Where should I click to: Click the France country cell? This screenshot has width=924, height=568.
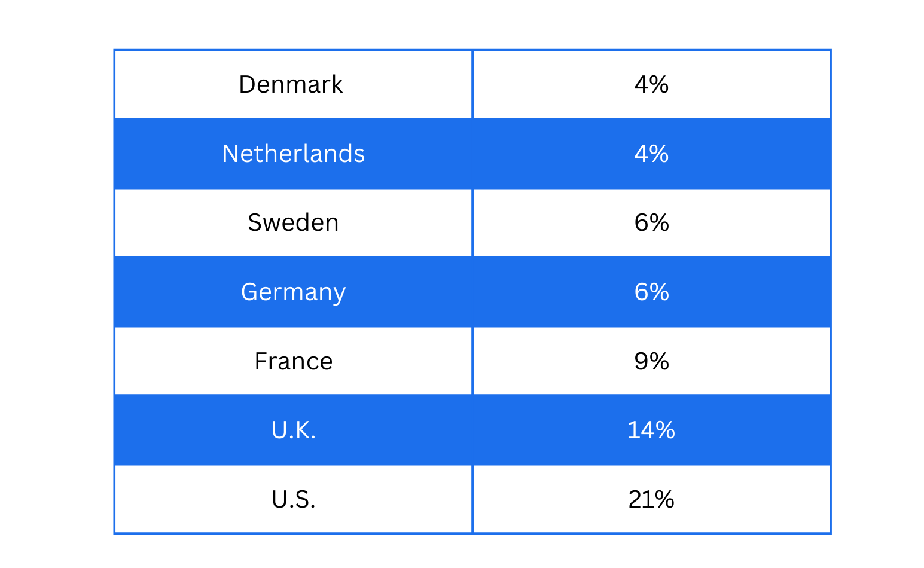(x=293, y=361)
